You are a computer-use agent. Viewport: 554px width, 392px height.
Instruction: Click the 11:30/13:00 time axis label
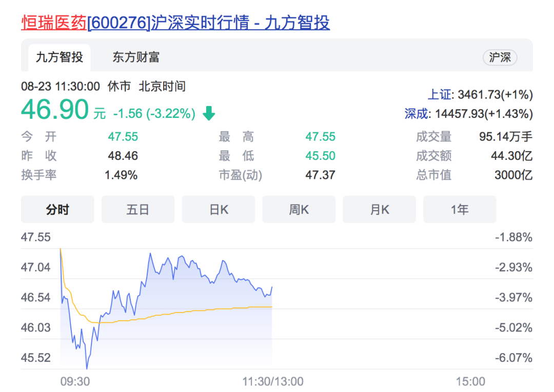(x=273, y=381)
